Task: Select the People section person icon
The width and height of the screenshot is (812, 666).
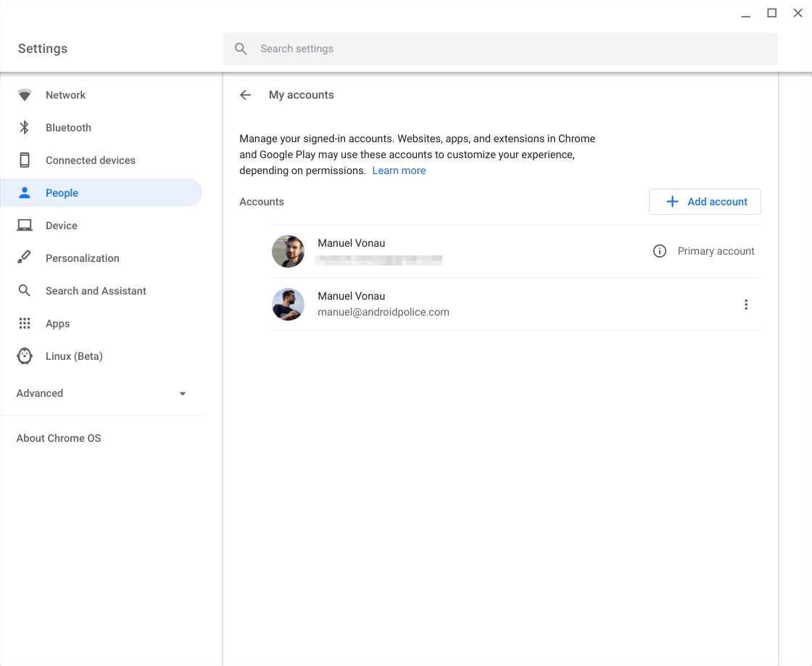Action: coord(25,192)
